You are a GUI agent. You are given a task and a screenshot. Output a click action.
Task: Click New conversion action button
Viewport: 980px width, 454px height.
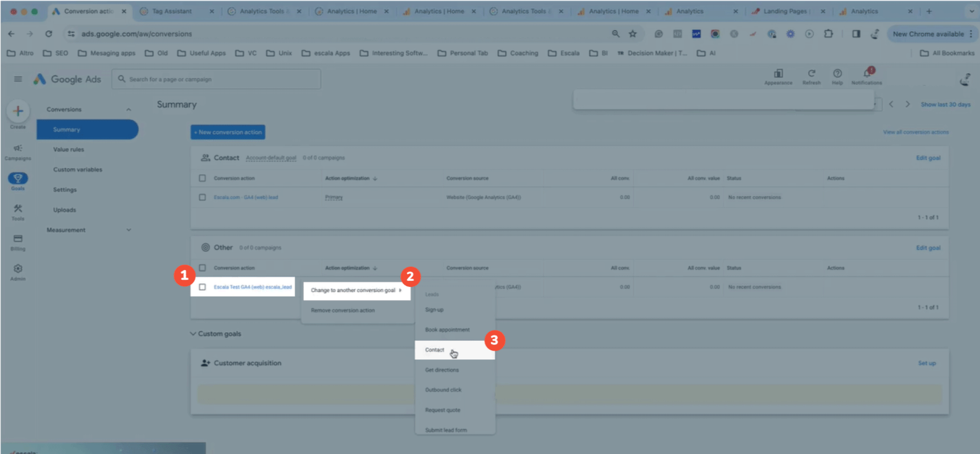coord(228,132)
